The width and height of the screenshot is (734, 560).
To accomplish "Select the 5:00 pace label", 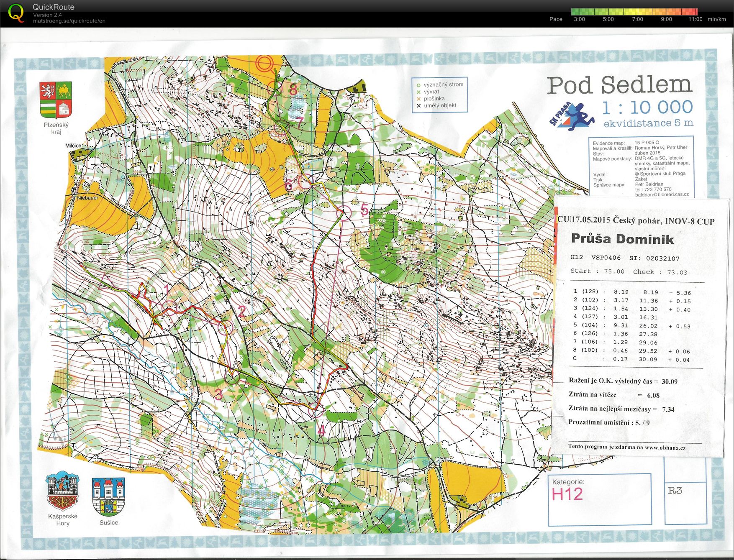I will click(608, 19).
